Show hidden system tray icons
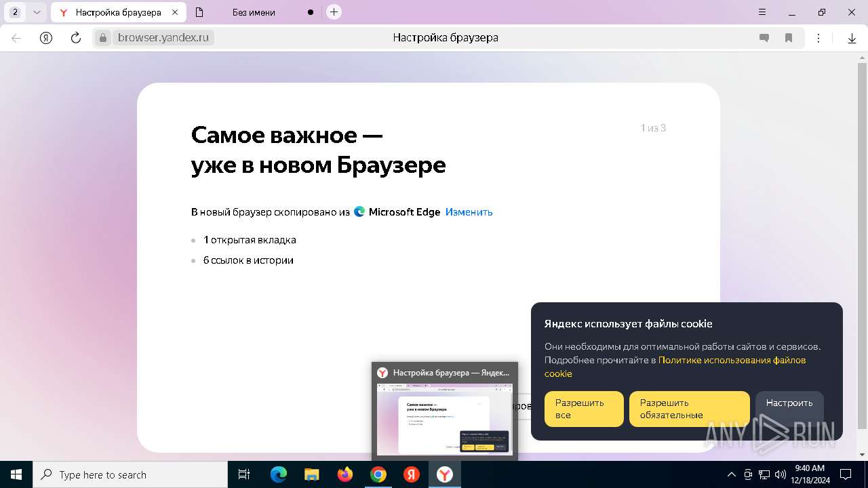The image size is (868, 488). [731, 474]
